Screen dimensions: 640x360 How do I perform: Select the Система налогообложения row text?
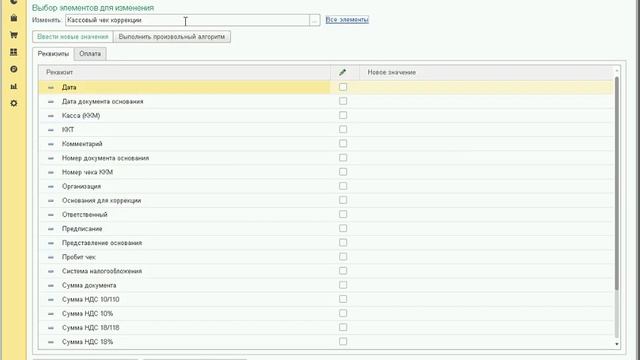coord(102,271)
